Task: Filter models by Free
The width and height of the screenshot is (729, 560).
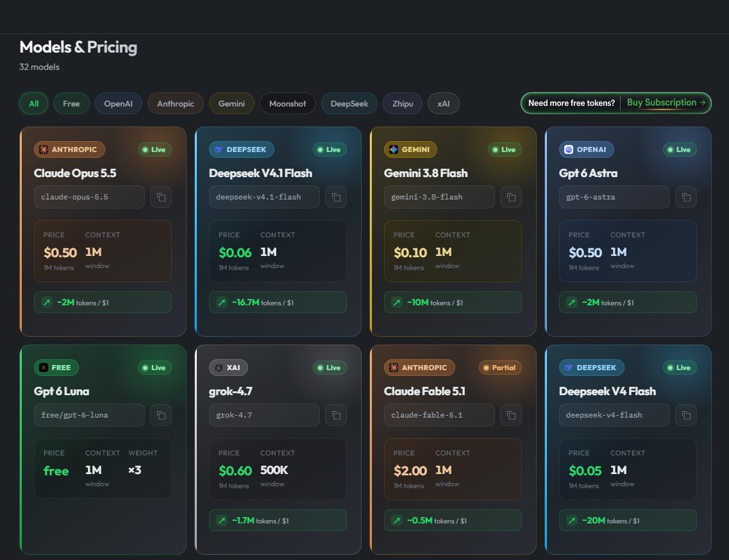Action: click(x=71, y=103)
